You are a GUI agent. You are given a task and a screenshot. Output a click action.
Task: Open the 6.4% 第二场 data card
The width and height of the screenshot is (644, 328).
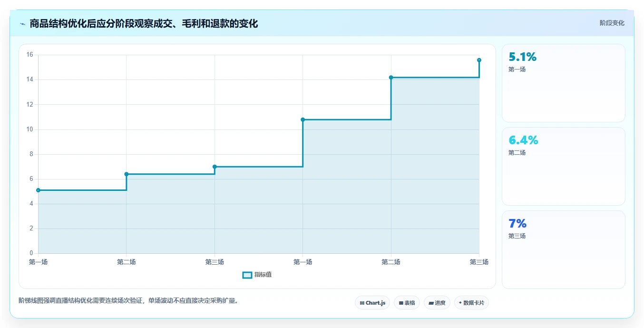tap(564, 167)
